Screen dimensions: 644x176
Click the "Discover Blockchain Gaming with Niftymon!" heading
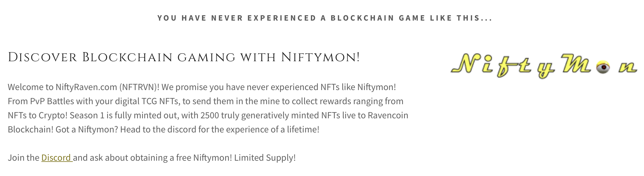(184, 57)
